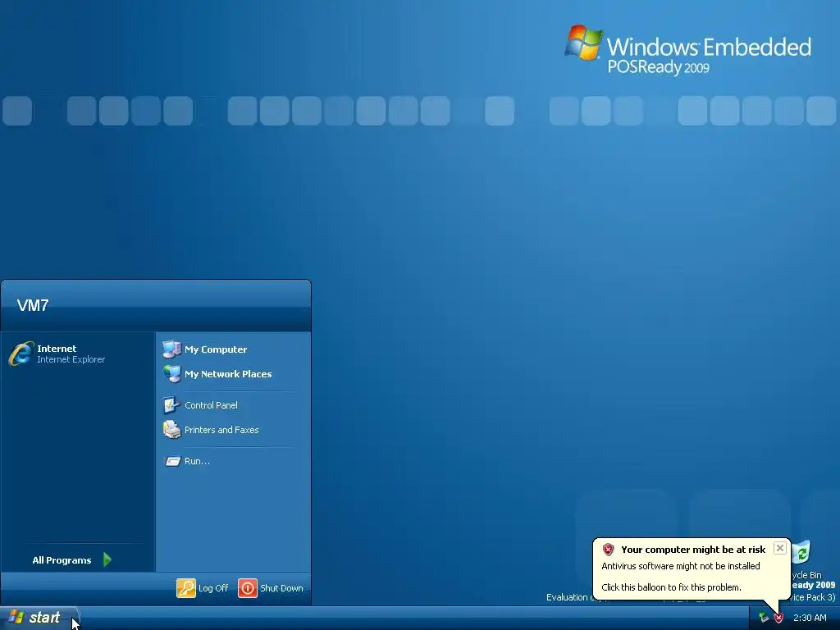
Task: Select the Control Panel menu label
Action: click(211, 405)
